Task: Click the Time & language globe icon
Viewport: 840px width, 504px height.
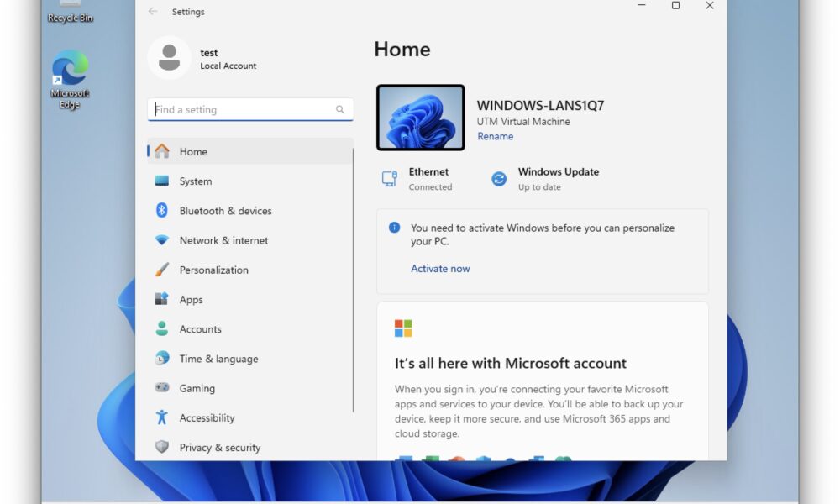Action: [162, 358]
